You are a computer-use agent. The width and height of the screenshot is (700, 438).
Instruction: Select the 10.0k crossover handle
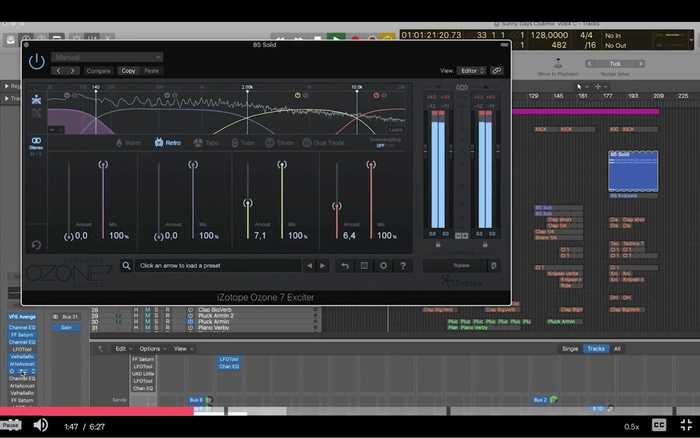[x=357, y=91]
